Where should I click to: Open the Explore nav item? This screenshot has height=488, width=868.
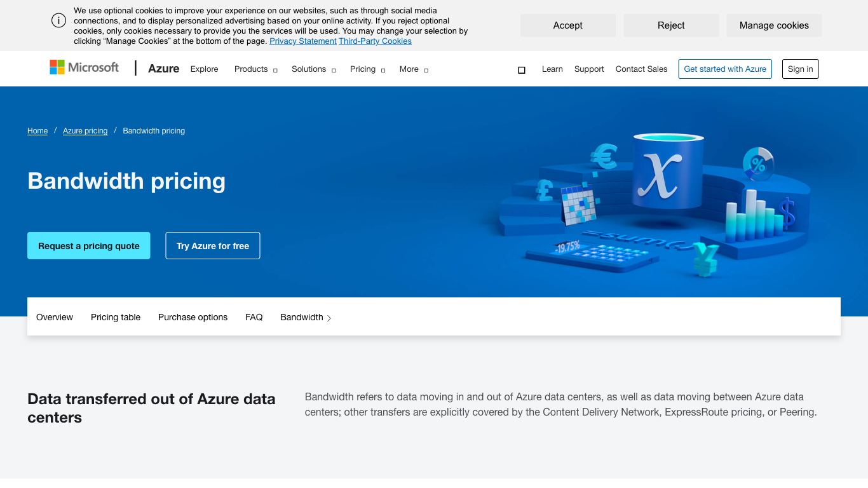point(204,69)
